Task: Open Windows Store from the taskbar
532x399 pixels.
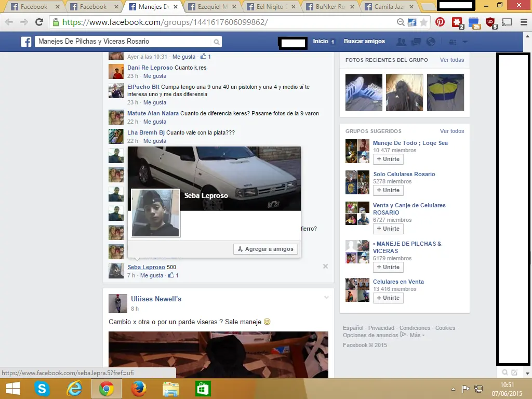Action: click(x=203, y=389)
